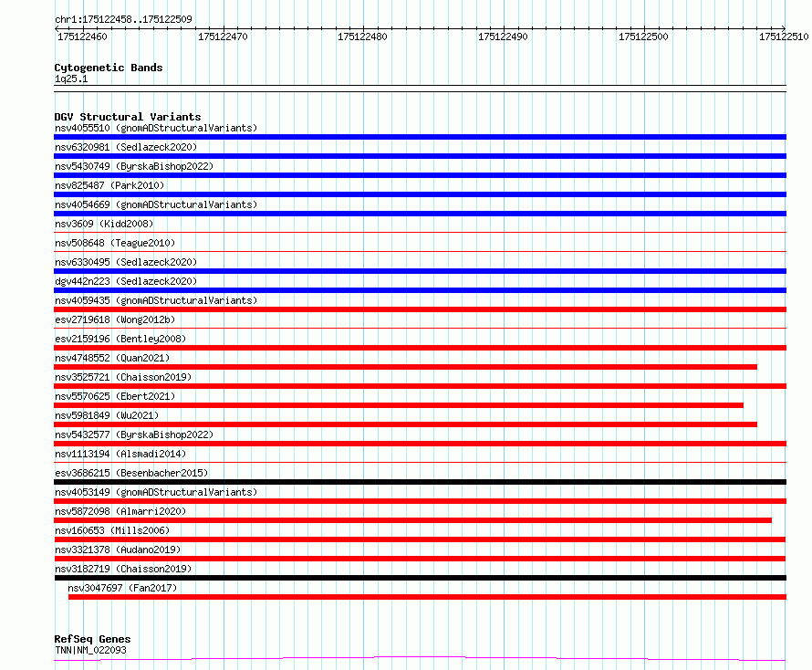This screenshot has width=812, height=670.
Task: Select nsv3321378 (Audano2019) label
Action: 118,550
